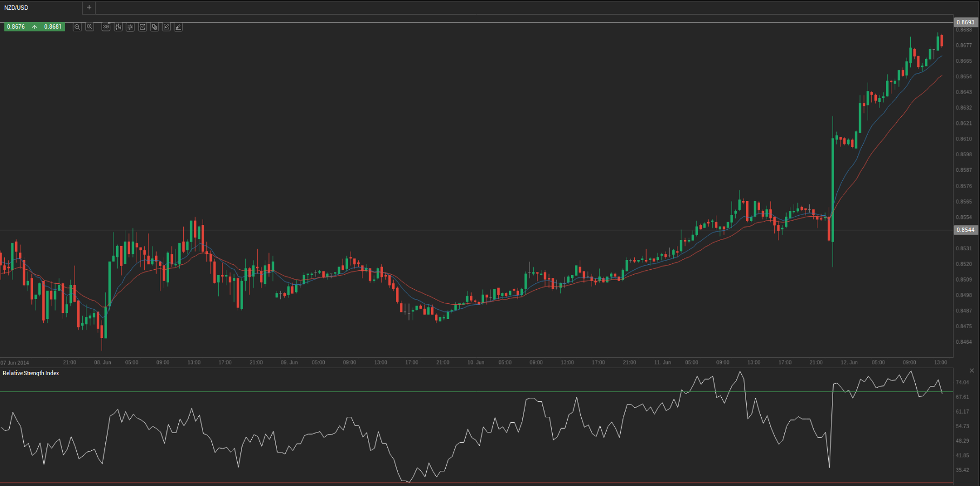Open the 30-minute timeframe selector
Screen dimensions: 980x486
(x=106, y=27)
